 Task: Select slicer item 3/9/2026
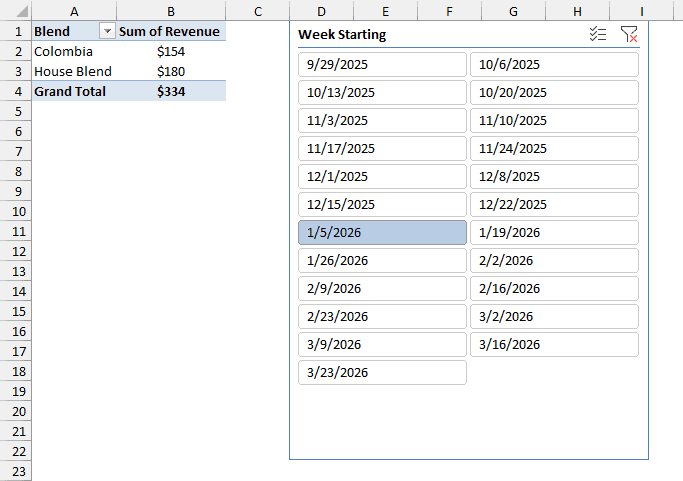[382, 345]
